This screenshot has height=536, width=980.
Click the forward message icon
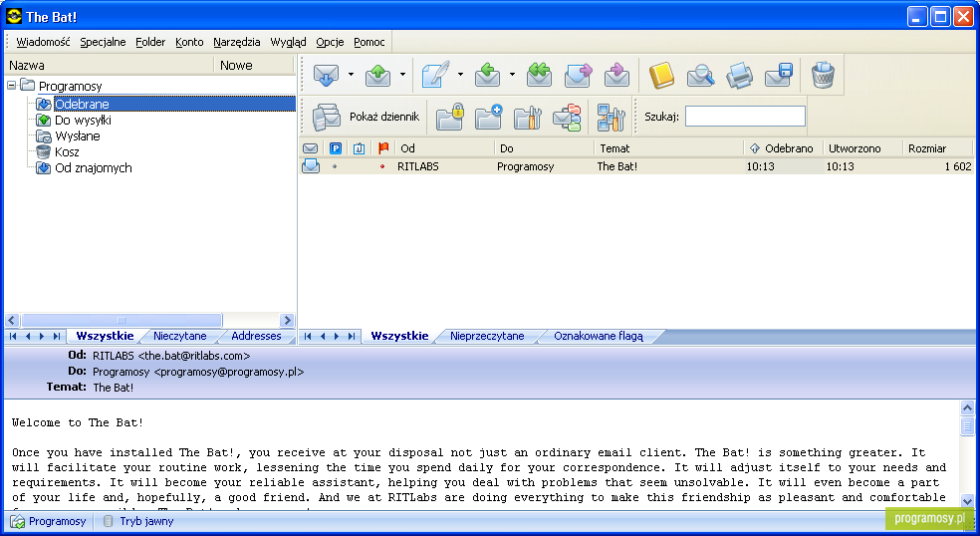click(x=578, y=75)
